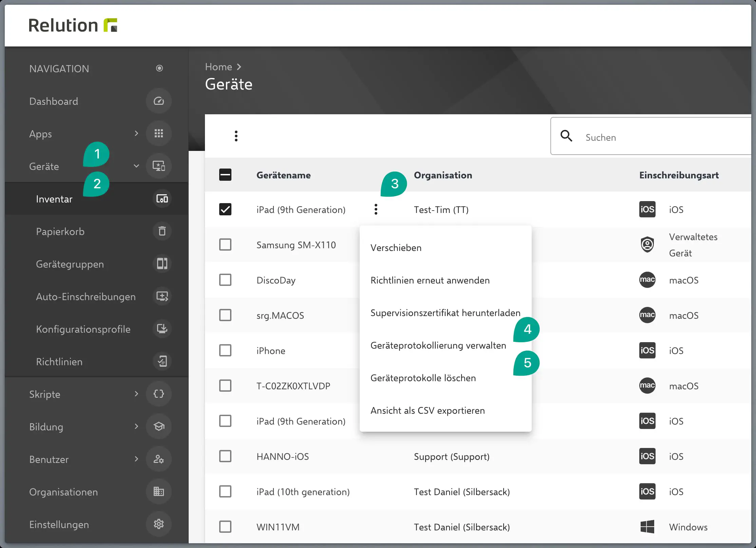The width and height of the screenshot is (756, 548).
Task: Collapse the Geräte navigation section
Action: (136, 166)
